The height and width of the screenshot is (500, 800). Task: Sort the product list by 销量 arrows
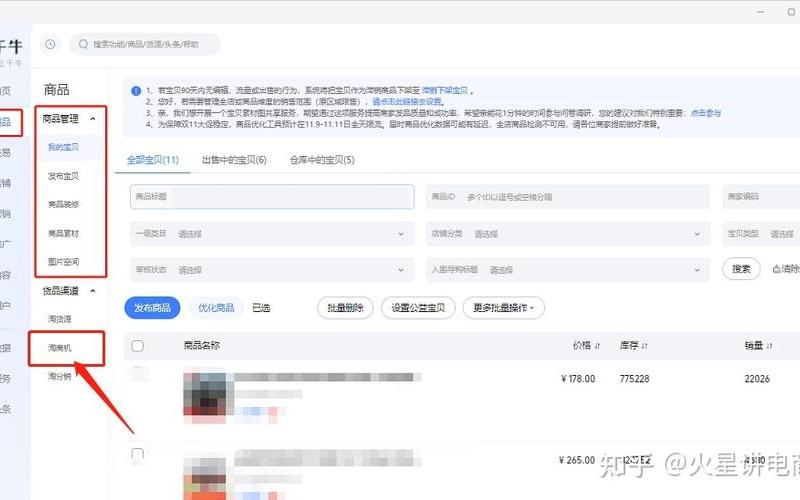click(x=769, y=346)
